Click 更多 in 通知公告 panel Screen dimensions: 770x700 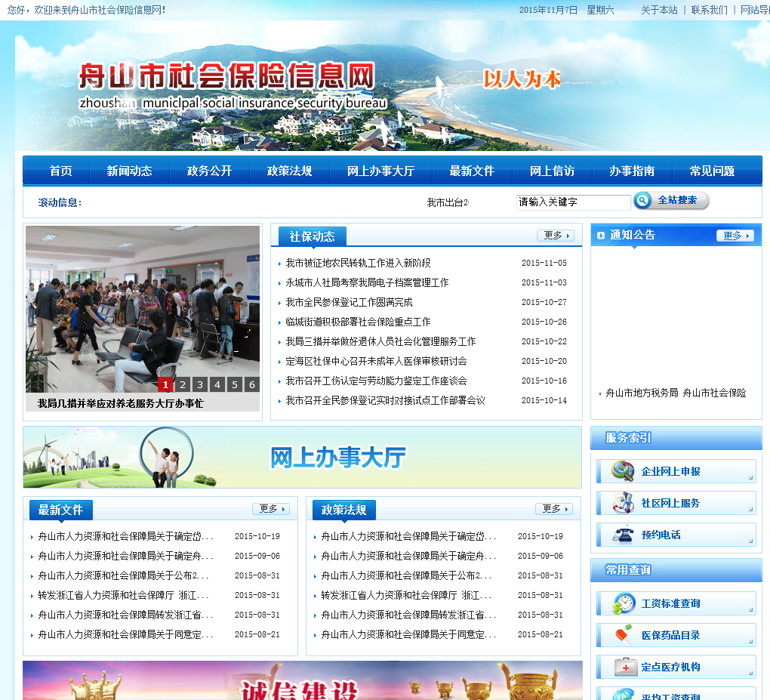[735, 236]
